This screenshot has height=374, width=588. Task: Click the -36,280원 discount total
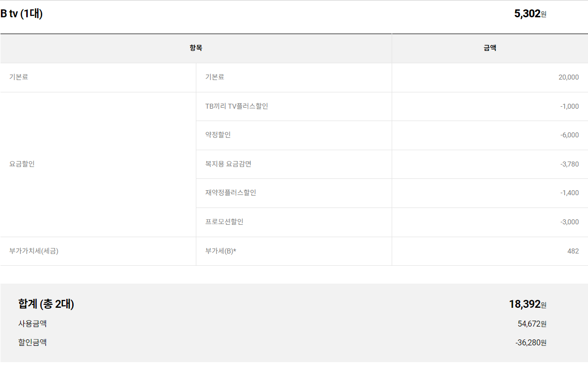[x=531, y=342]
